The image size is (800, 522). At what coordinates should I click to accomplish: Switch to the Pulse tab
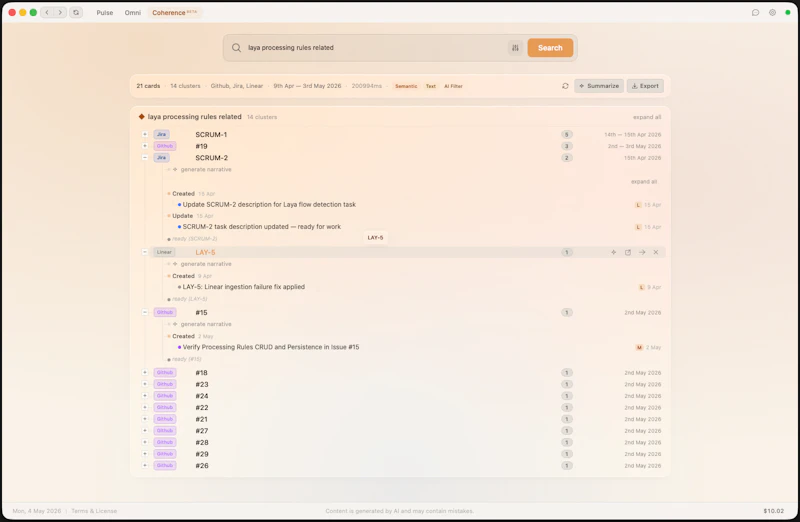coord(105,13)
